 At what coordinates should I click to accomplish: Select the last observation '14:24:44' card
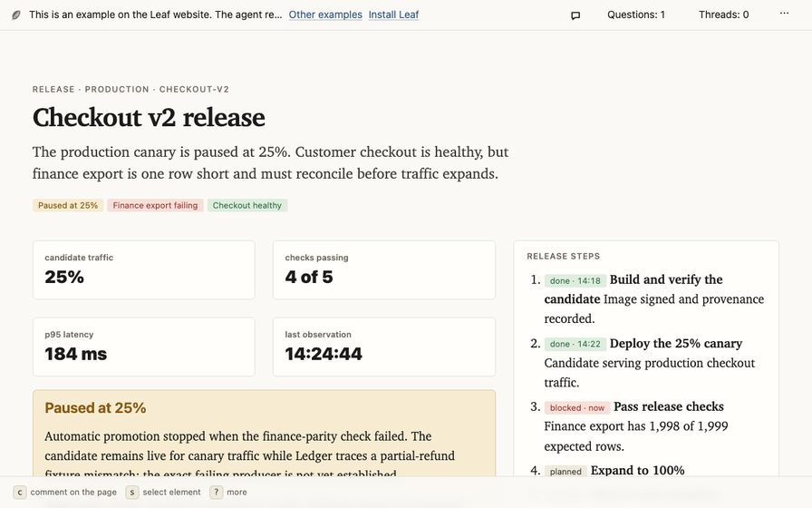pyautogui.click(x=383, y=347)
